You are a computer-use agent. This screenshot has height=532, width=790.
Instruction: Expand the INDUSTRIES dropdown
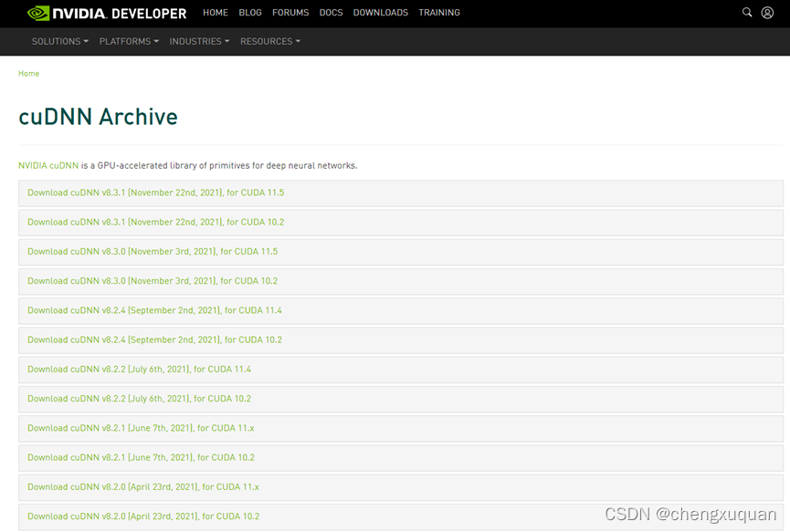199,41
